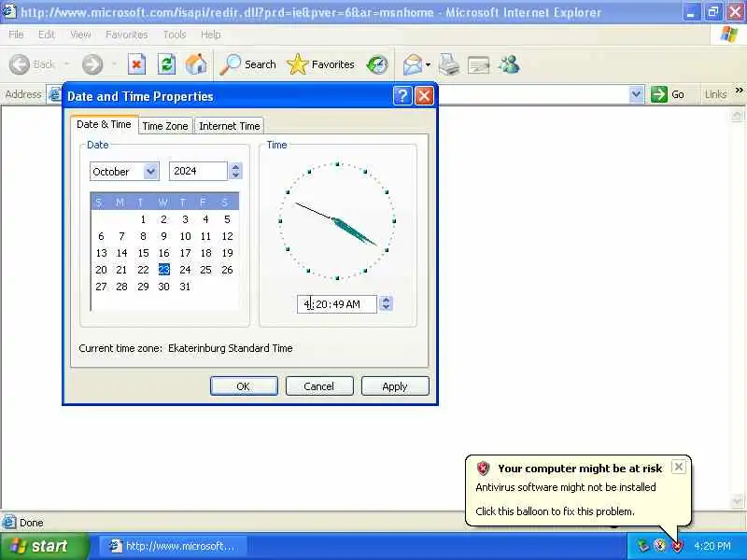Increase the time with the up spinner

[386, 300]
